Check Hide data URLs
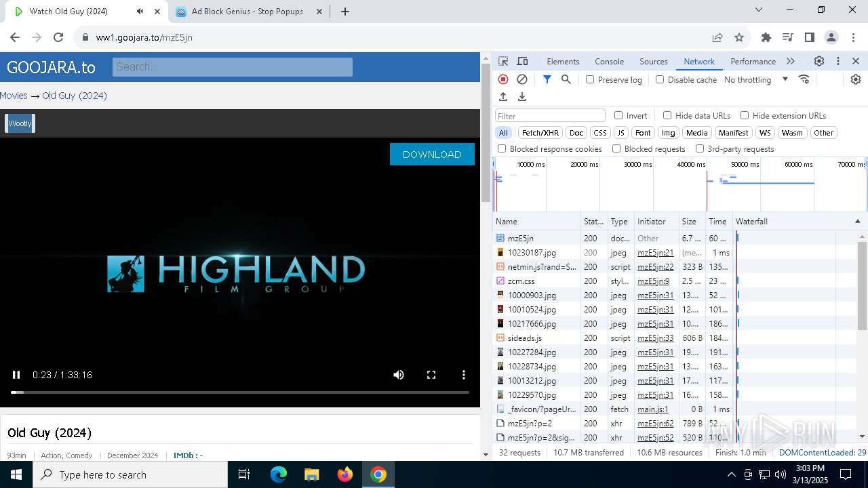 (667, 115)
